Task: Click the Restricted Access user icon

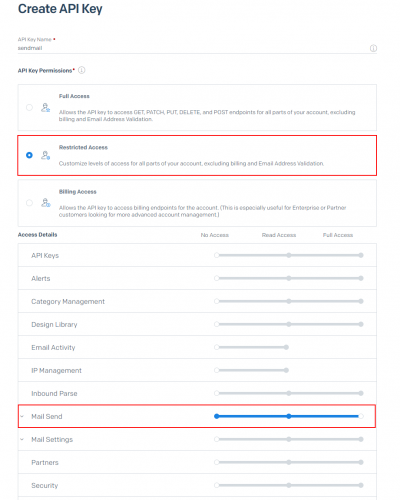Action: 46,155
